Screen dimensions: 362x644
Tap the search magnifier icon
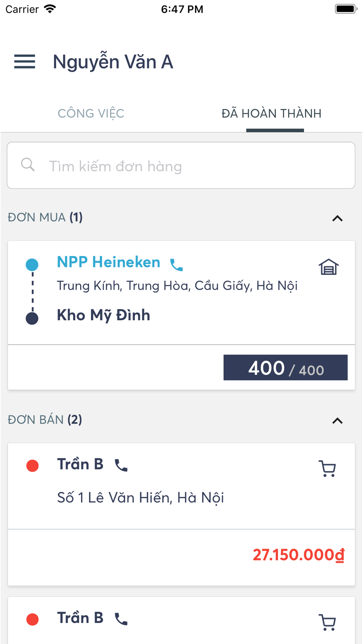click(28, 164)
